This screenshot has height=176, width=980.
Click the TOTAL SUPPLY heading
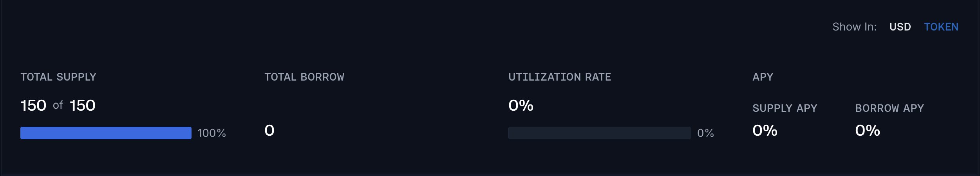pos(58,77)
